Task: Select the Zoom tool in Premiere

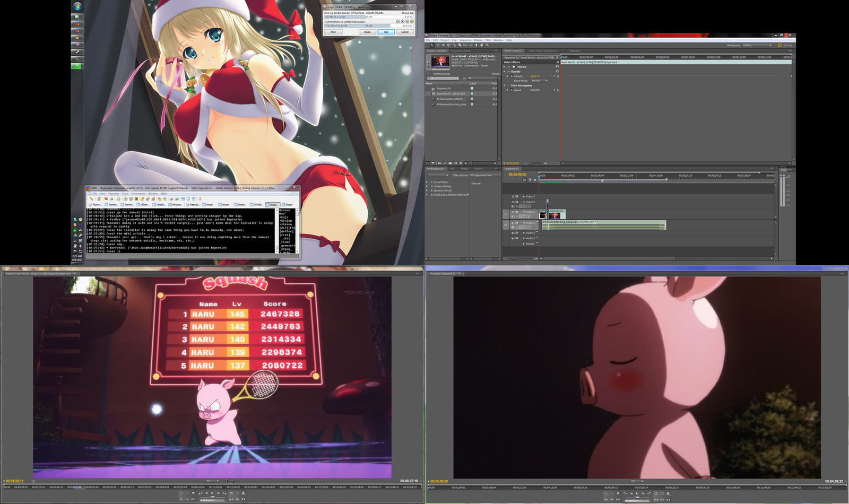Action: point(487,45)
